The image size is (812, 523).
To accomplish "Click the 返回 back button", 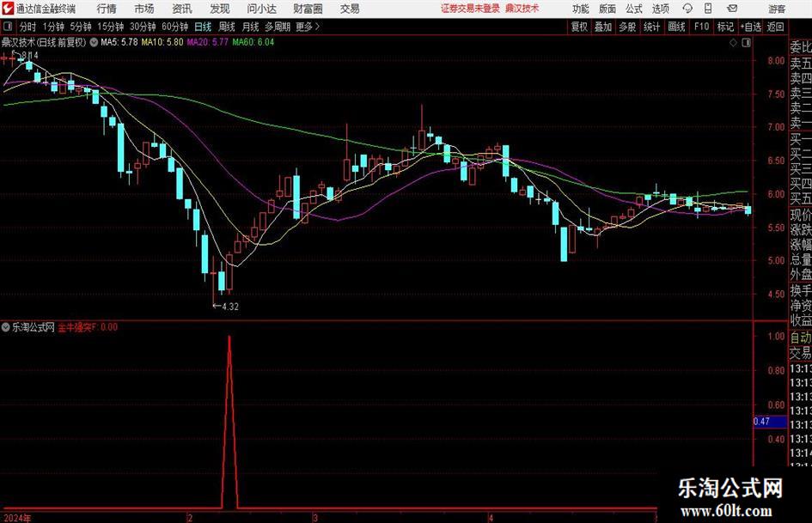I will tap(775, 27).
